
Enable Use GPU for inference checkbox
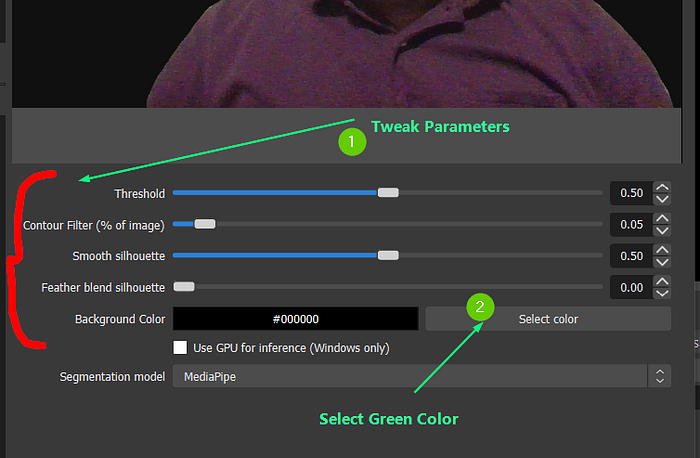click(x=180, y=347)
